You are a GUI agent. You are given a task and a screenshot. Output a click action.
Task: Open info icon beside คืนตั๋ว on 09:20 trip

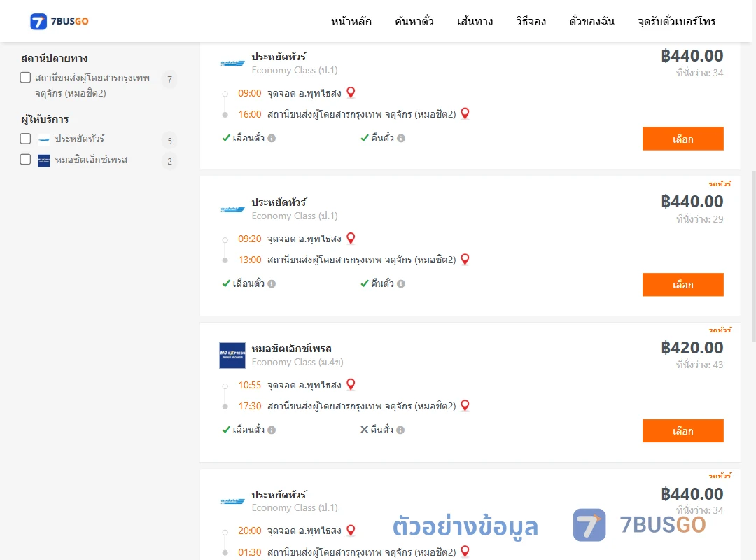pyautogui.click(x=401, y=284)
